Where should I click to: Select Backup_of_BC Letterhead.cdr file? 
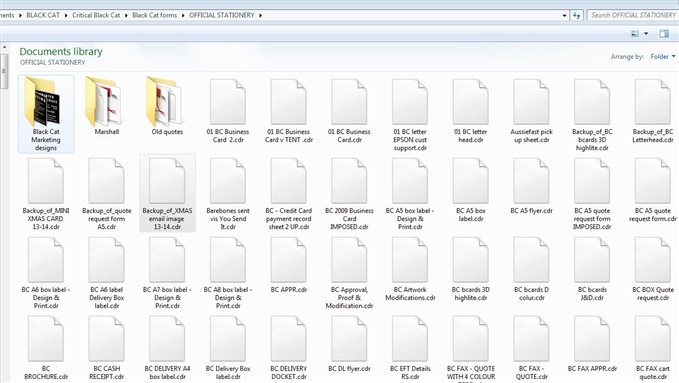[653, 111]
